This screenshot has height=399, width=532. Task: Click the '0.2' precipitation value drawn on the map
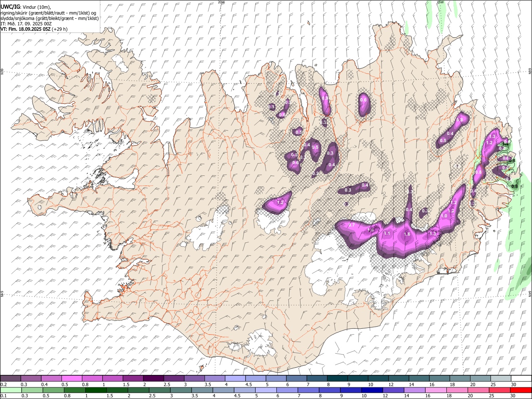coord(315,173)
